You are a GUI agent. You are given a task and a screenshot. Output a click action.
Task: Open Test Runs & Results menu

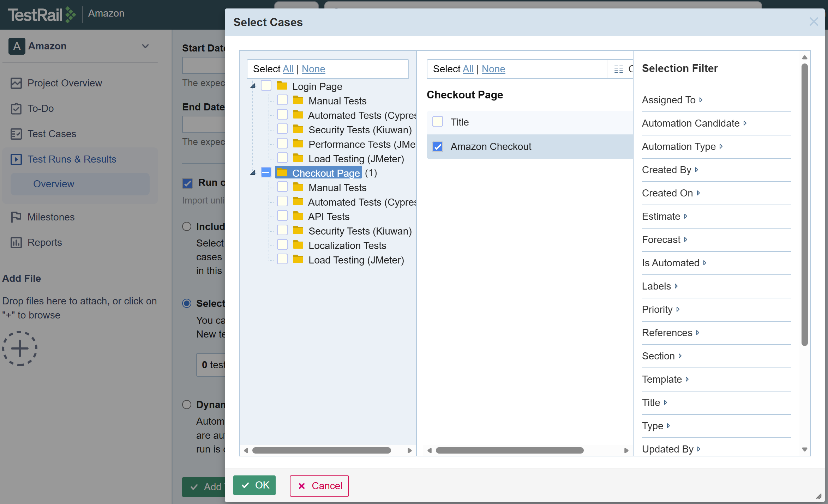tap(72, 159)
